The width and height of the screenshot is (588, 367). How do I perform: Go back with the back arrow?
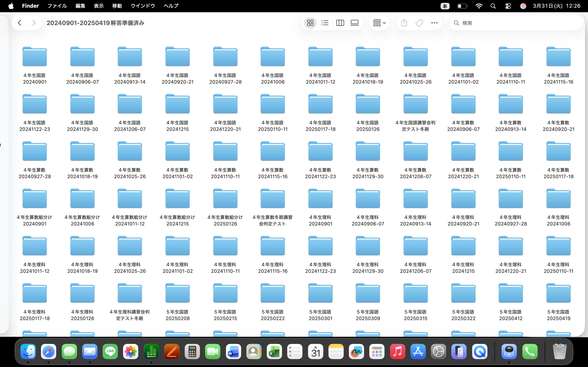(x=20, y=23)
